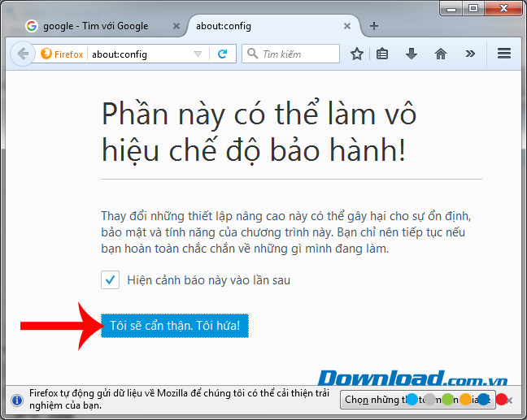Bookmark this page with the star icon
Image resolution: width=527 pixels, height=420 pixels.
point(356,54)
